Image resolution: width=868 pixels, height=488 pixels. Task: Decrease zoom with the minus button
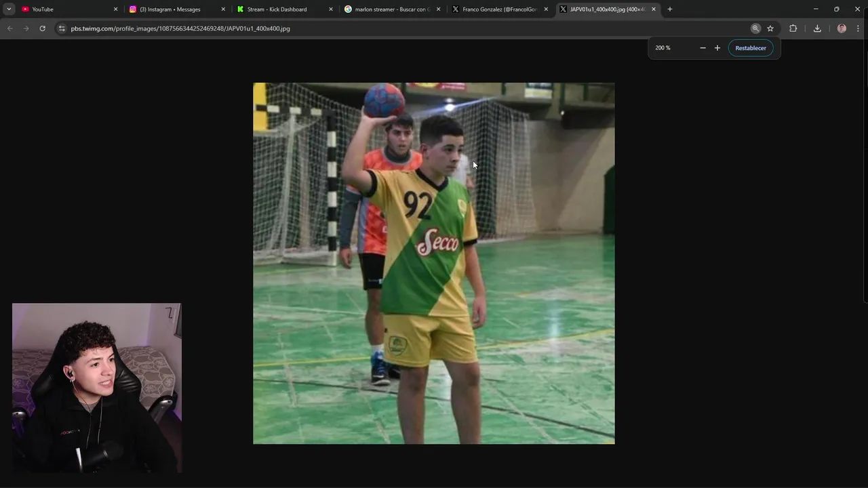tap(703, 48)
